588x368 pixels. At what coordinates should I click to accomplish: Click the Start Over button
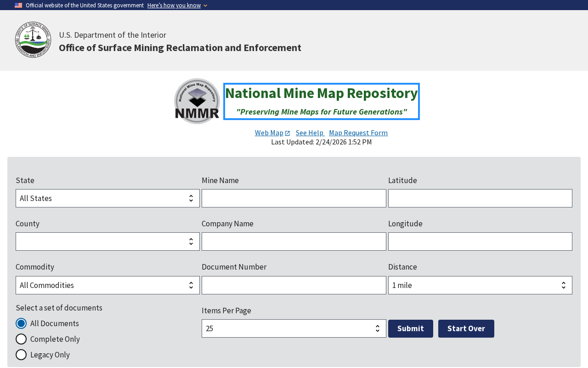click(x=466, y=328)
